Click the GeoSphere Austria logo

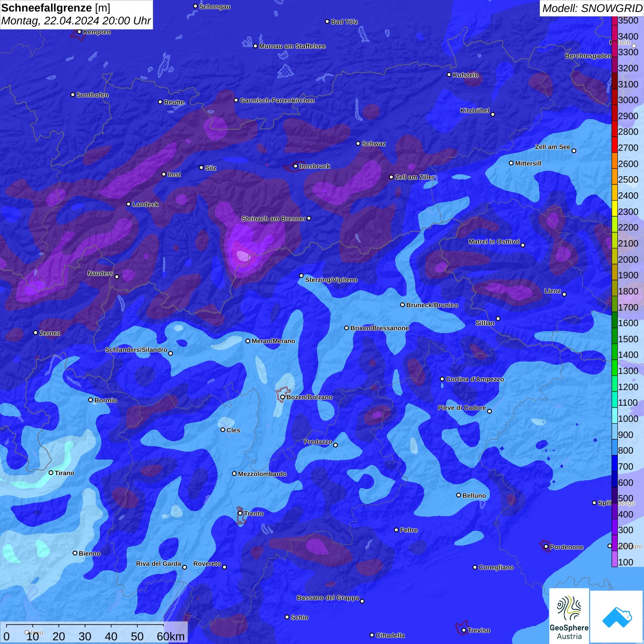click(x=569, y=616)
